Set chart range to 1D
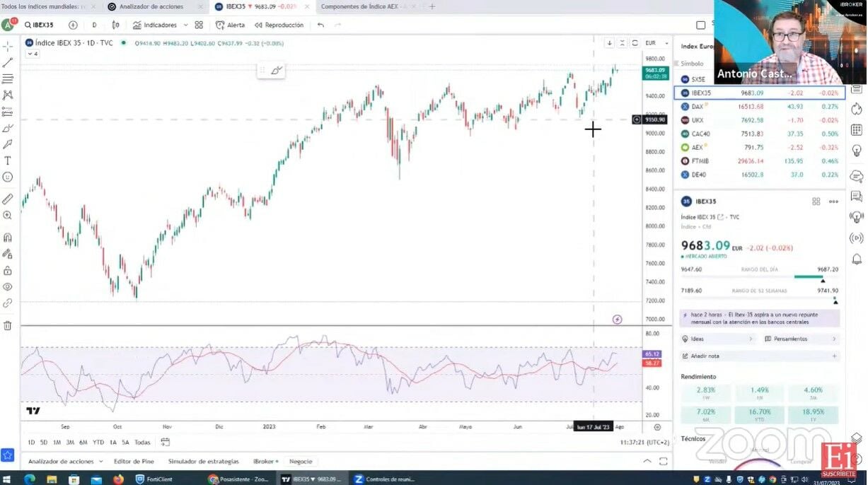This screenshot has height=485, width=868. pyautogui.click(x=31, y=443)
